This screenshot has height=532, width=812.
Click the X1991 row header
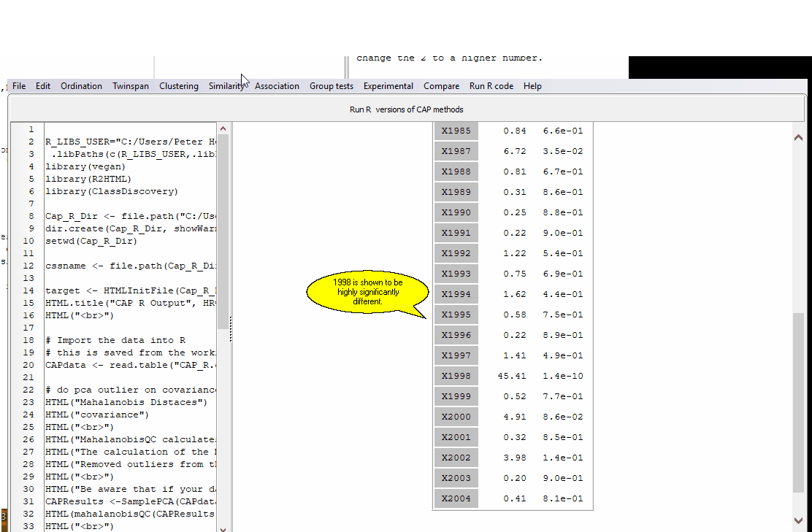456,233
